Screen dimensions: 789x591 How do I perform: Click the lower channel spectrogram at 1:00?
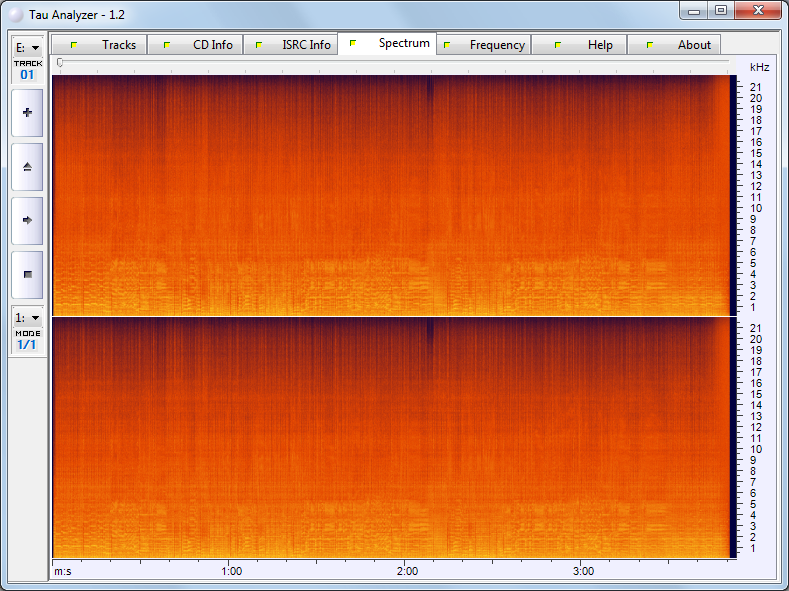point(231,437)
